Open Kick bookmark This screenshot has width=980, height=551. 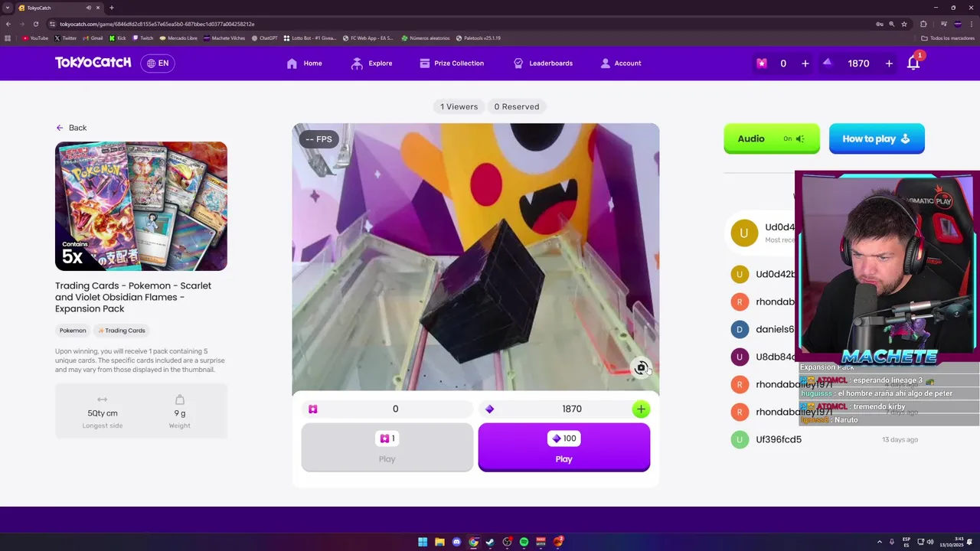[x=118, y=37]
